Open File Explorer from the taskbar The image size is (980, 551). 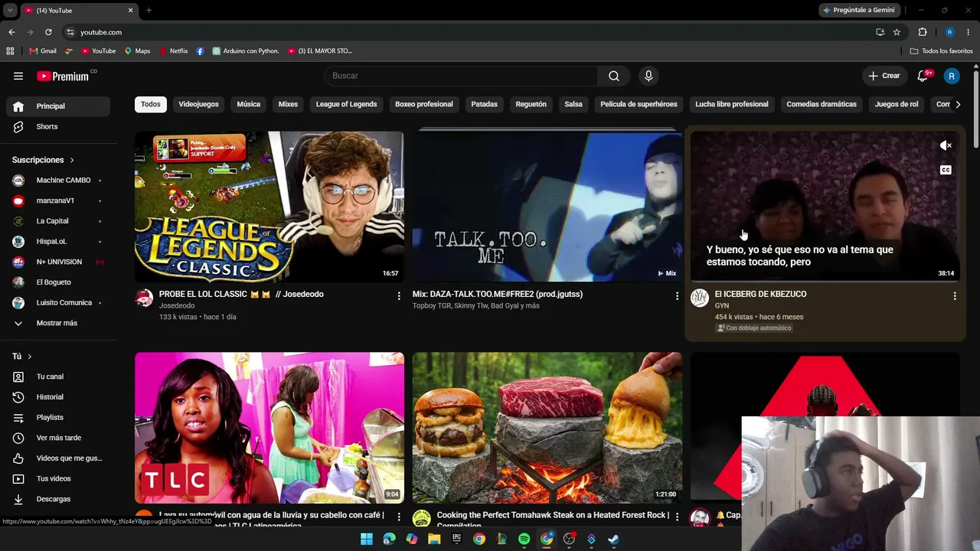point(434,539)
